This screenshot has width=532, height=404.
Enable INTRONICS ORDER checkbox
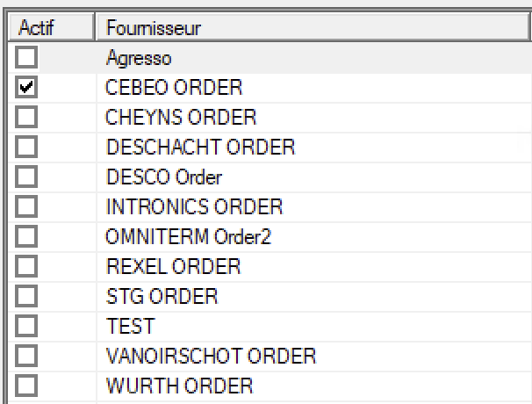tap(26, 206)
